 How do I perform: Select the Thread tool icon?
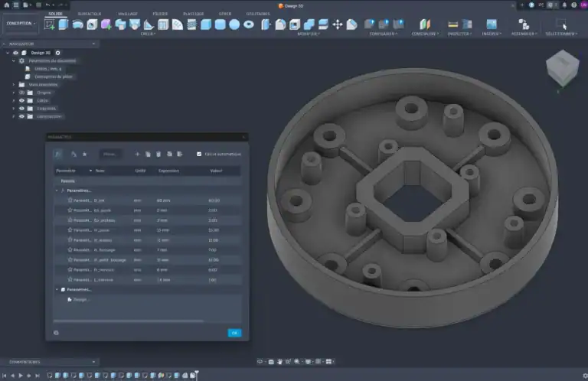(191, 24)
